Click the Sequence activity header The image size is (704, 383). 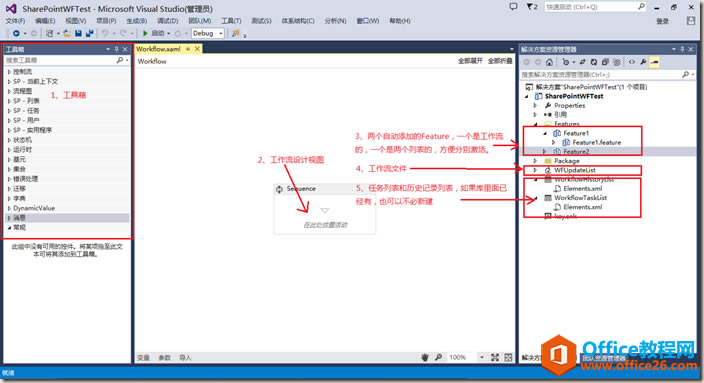(325, 189)
